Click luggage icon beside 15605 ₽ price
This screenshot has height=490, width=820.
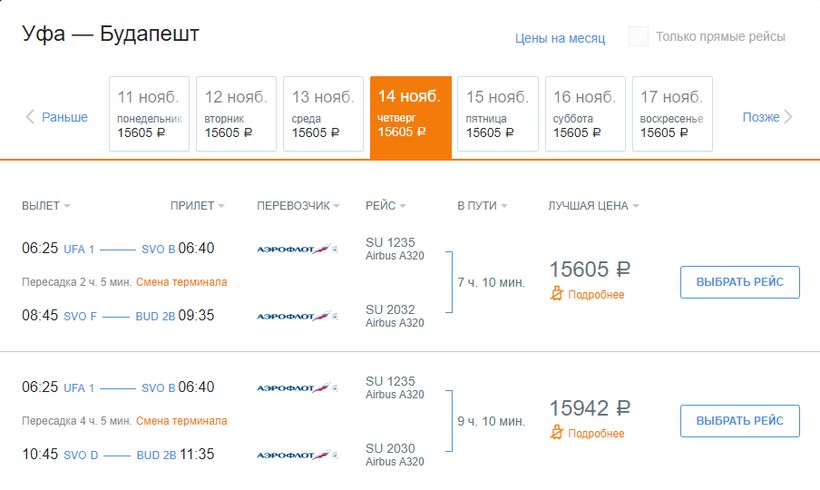tap(557, 294)
